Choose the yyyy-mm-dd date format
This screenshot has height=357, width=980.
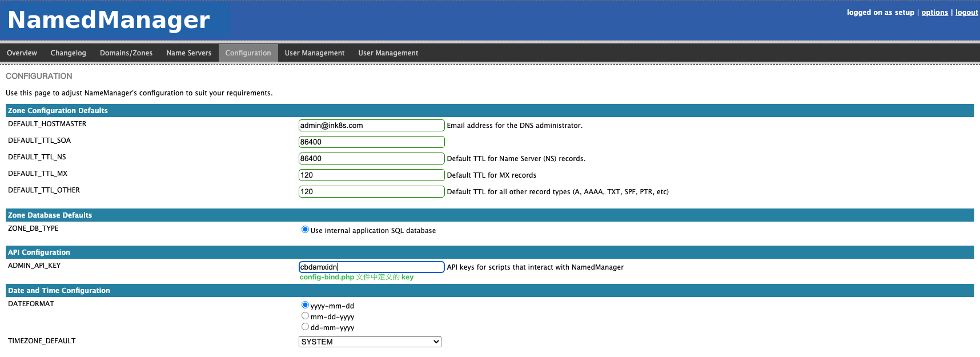pyautogui.click(x=305, y=305)
